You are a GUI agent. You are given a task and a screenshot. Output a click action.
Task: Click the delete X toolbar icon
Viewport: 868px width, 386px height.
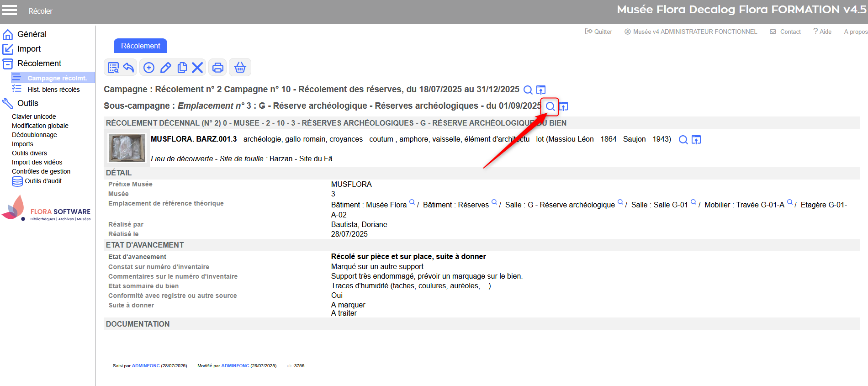(x=197, y=68)
